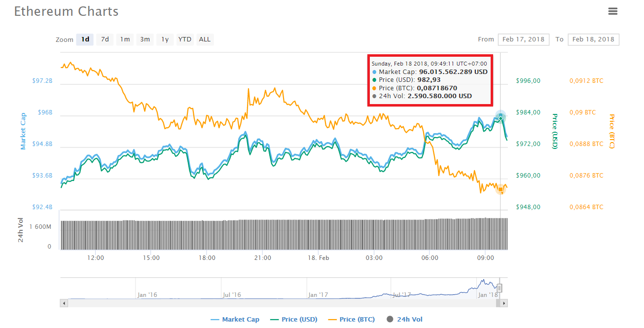644x328 pixels.
Task: Select the 1y zoom option
Action: pyautogui.click(x=165, y=39)
